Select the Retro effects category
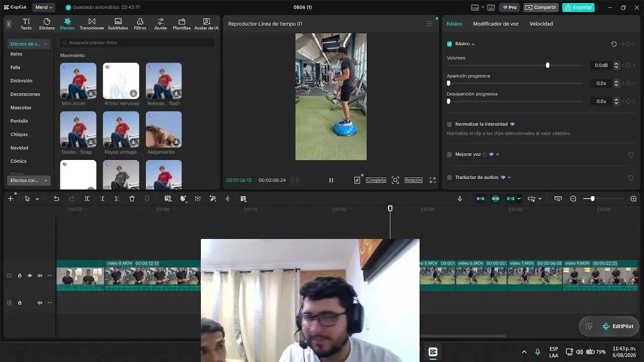The height and width of the screenshot is (362, 644). tap(16, 54)
